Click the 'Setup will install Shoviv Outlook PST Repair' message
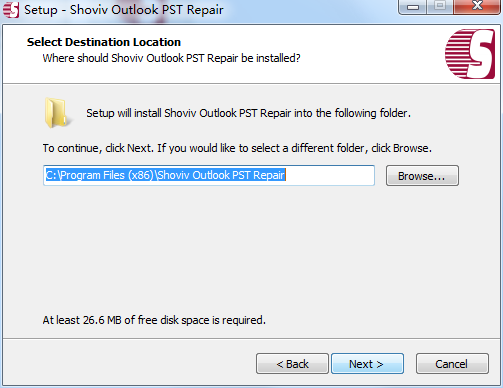 coord(248,113)
